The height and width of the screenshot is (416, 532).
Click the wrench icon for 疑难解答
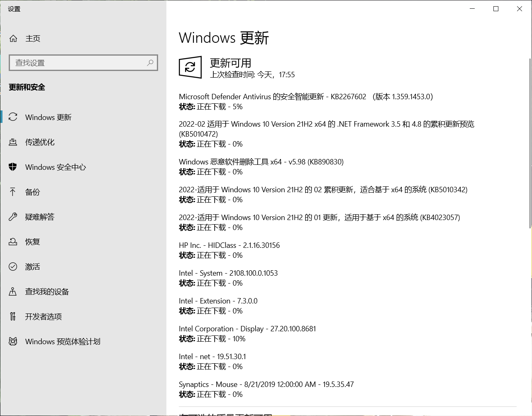(x=13, y=217)
